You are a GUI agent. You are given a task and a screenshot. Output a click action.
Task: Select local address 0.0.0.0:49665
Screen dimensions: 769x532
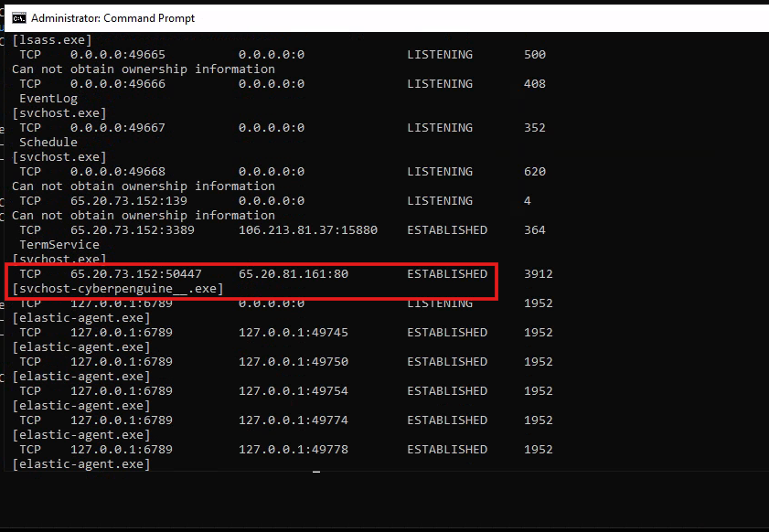point(118,55)
